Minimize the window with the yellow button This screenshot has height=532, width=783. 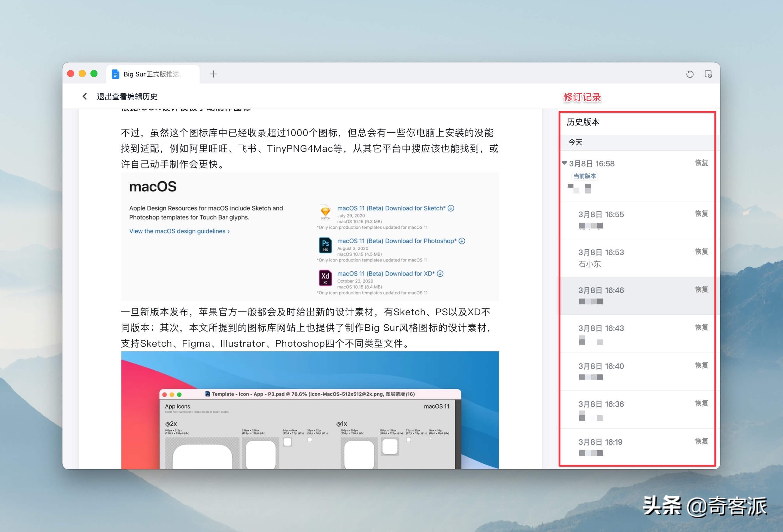82,74
